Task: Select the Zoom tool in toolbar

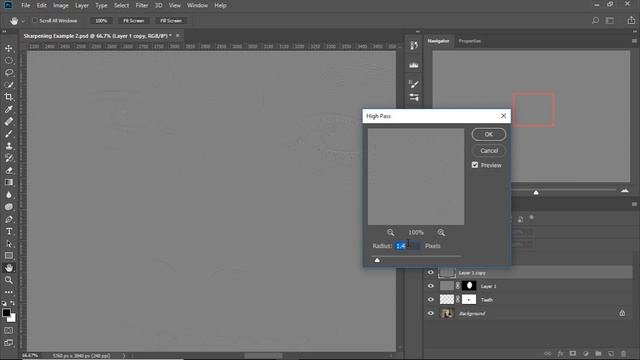Action: tap(9, 280)
